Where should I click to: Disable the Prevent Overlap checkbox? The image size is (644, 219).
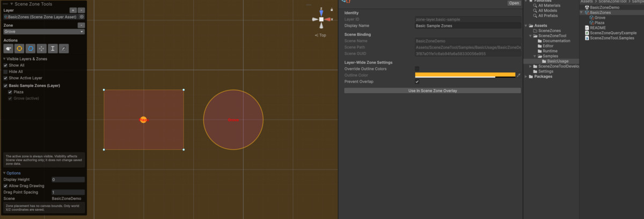click(x=417, y=82)
